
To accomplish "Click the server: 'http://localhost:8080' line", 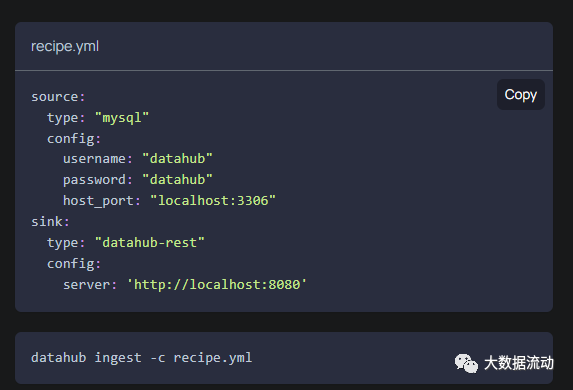I will tap(185, 284).
